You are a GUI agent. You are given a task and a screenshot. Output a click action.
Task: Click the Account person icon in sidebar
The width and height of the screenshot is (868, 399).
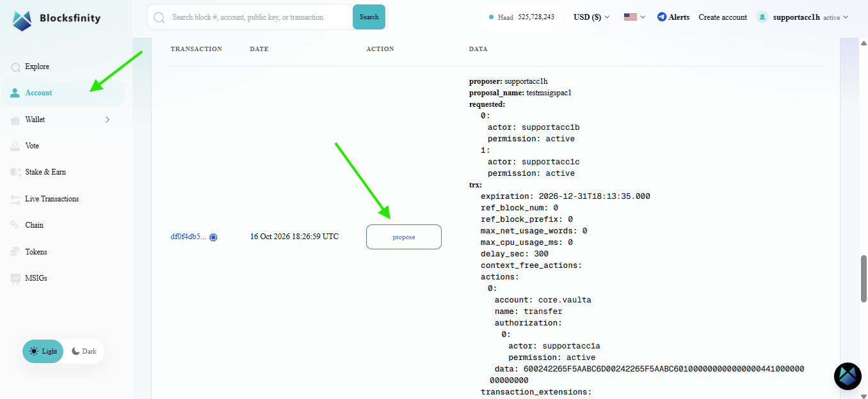click(x=15, y=93)
